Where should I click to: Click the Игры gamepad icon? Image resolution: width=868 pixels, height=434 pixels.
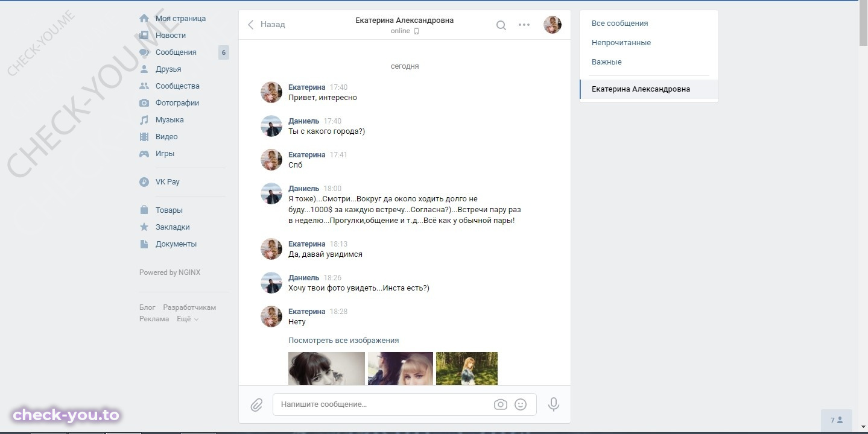(144, 154)
